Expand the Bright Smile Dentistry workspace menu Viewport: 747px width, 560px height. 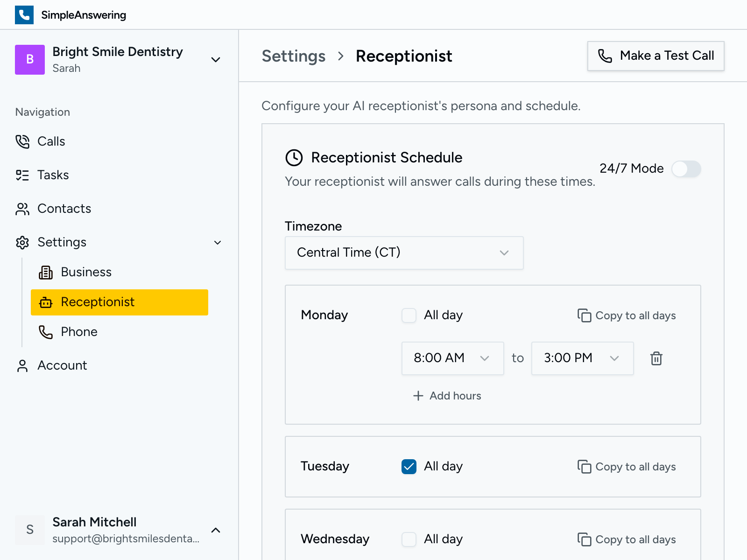(216, 60)
